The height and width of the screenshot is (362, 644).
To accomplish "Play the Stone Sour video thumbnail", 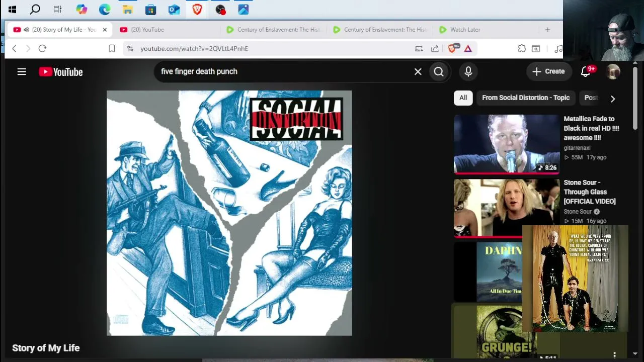I will pyautogui.click(x=507, y=208).
